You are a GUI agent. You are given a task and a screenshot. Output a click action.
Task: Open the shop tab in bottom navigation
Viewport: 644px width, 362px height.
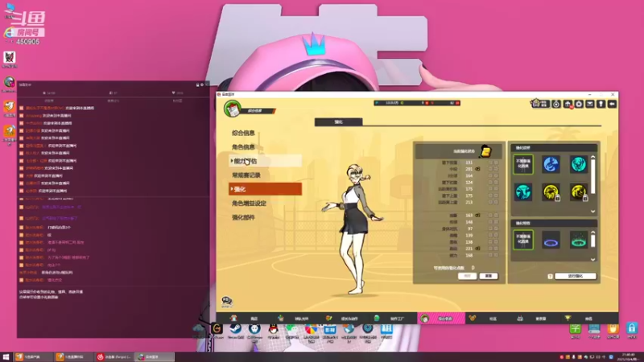[x=245, y=318]
